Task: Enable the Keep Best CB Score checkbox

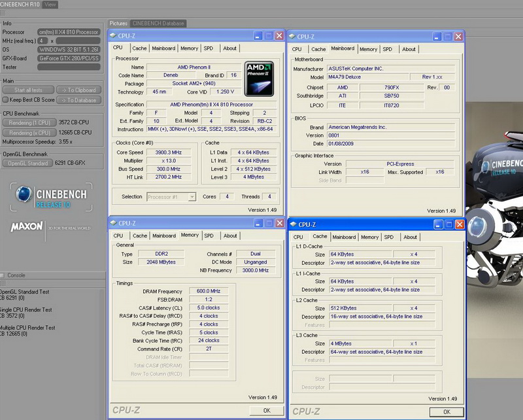Action: [6, 100]
